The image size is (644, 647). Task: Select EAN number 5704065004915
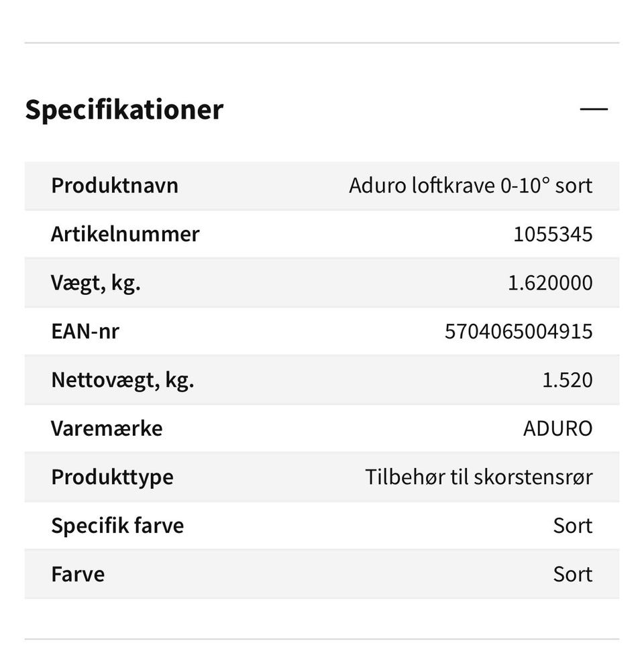[519, 331]
